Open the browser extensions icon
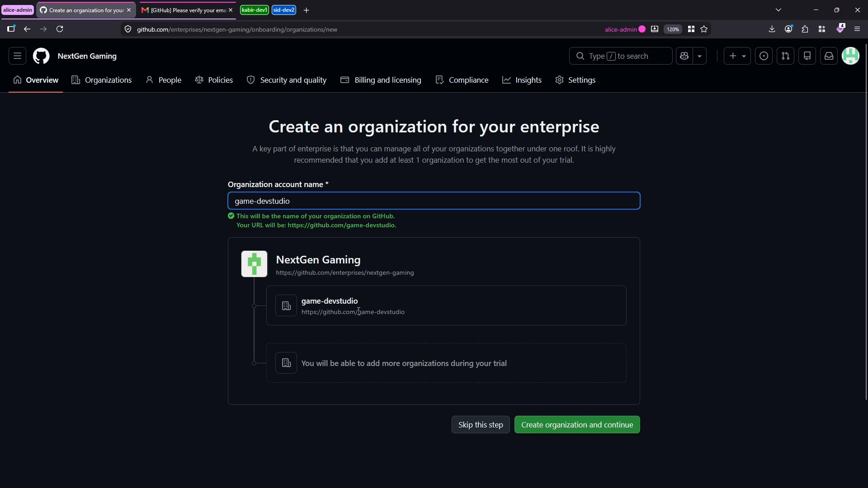Image resolution: width=868 pixels, height=488 pixels. point(805,29)
